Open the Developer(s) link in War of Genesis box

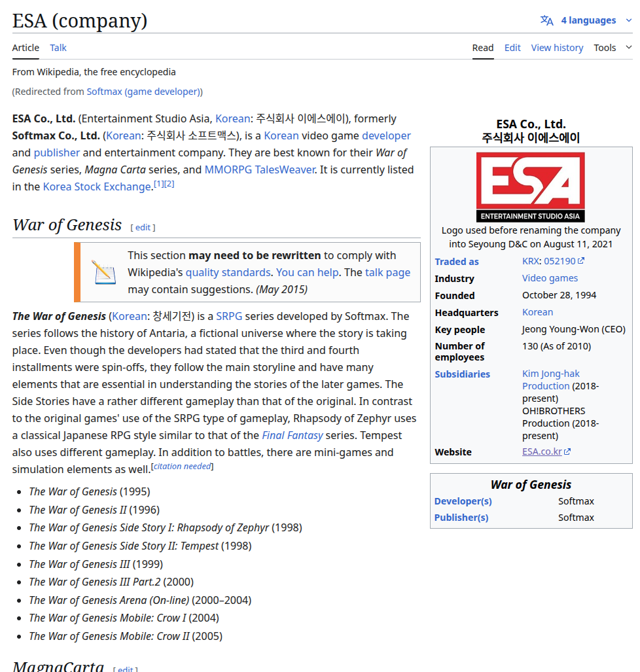click(463, 501)
